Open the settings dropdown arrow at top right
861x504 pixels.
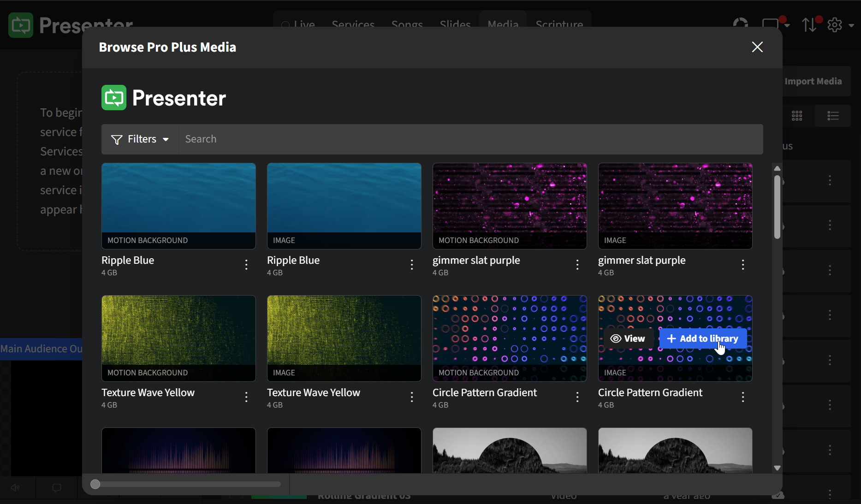click(x=851, y=25)
